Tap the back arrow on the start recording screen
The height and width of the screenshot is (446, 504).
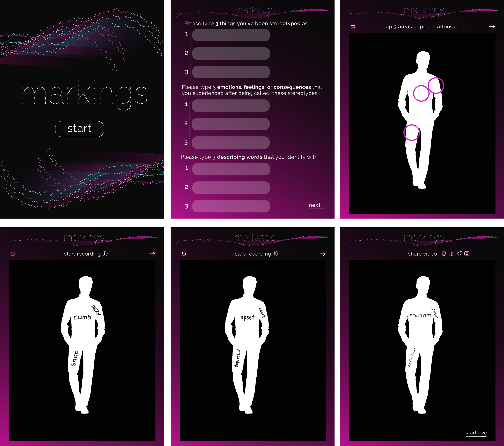13,254
